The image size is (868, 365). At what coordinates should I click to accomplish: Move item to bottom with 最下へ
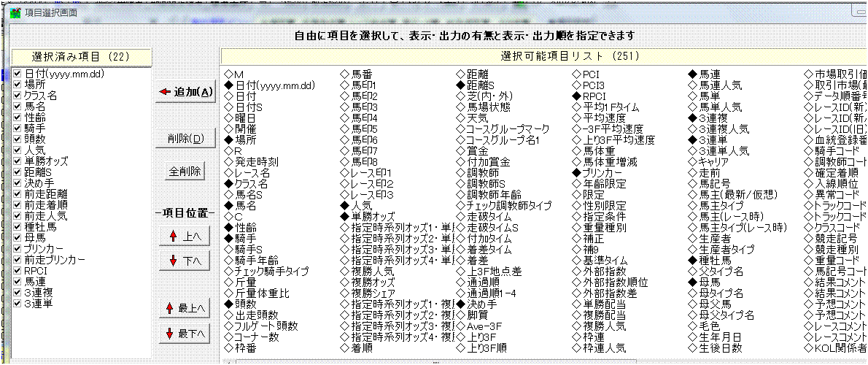[x=185, y=334]
